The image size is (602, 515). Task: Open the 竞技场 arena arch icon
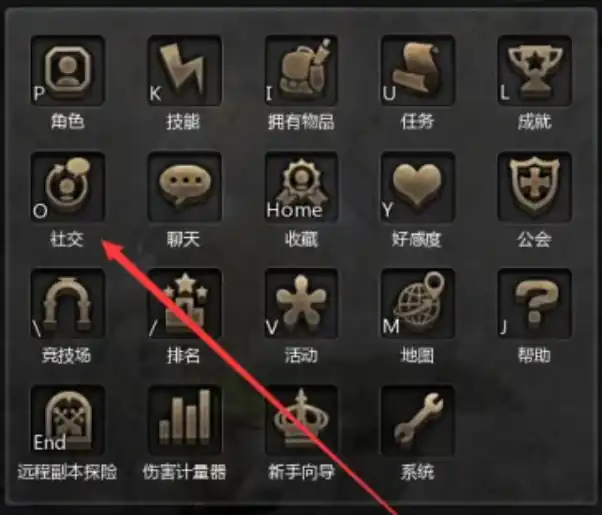(x=68, y=303)
